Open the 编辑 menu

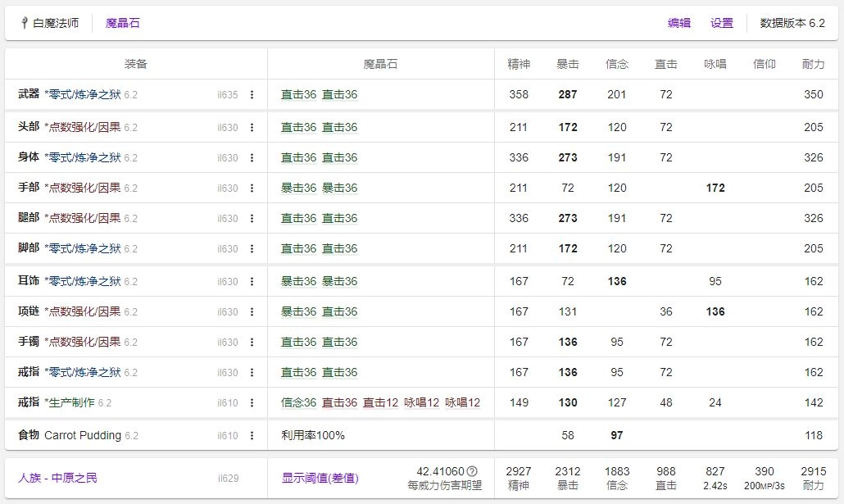pyautogui.click(x=679, y=23)
